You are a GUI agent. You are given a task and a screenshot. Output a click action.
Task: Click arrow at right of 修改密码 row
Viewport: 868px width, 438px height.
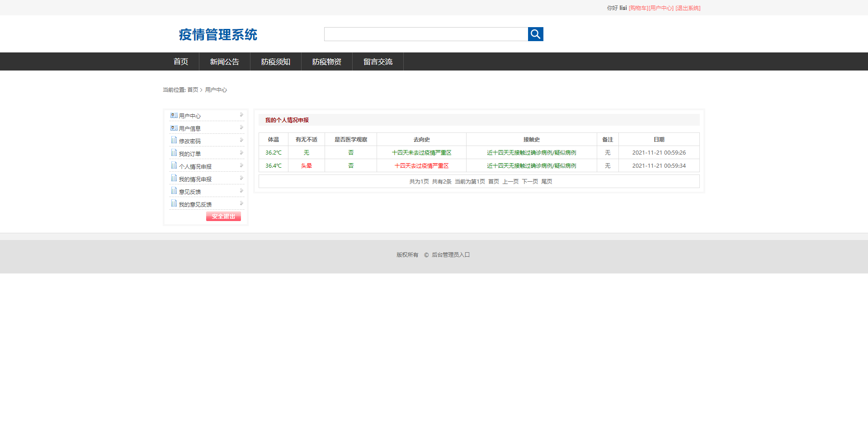[x=241, y=140]
